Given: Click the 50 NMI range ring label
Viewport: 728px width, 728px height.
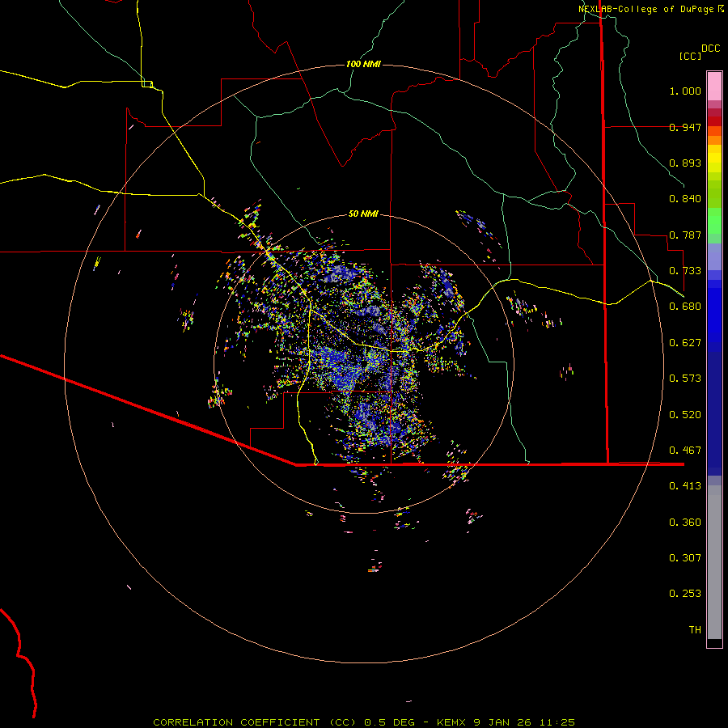Looking at the screenshot, I should pos(363,214).
